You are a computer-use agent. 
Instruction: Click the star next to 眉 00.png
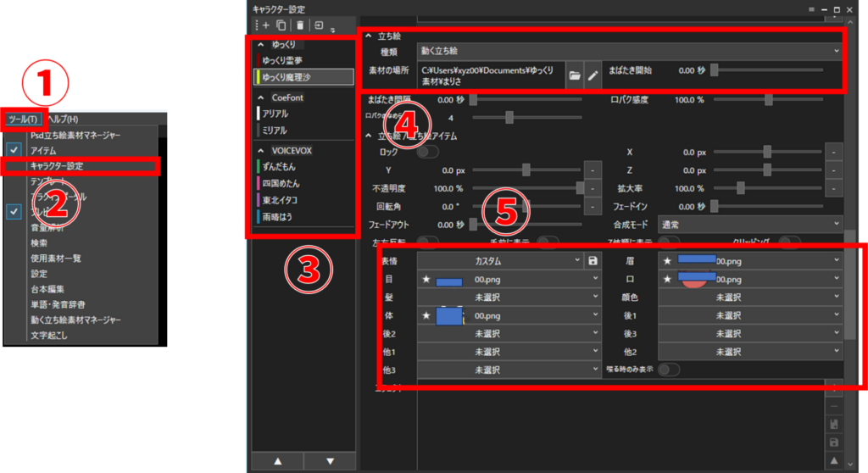click(667, 260)
